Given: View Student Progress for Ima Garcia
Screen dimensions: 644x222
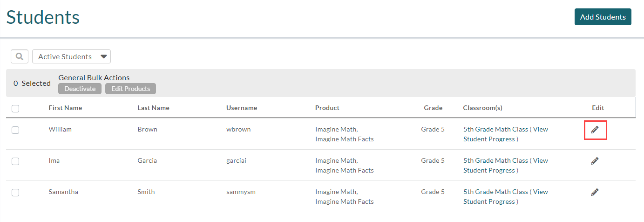Looking at the screenshot, I should point(506,166).
